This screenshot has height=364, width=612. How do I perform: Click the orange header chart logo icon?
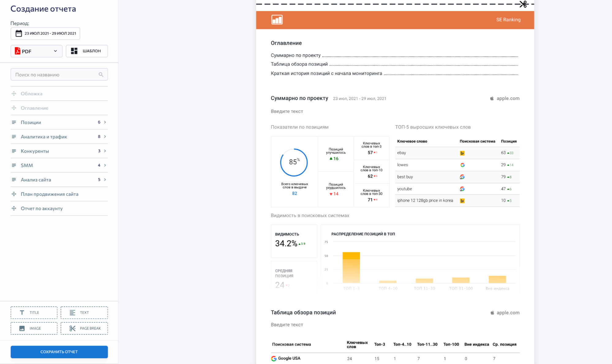pyautogui.click(x=277, y=20)
